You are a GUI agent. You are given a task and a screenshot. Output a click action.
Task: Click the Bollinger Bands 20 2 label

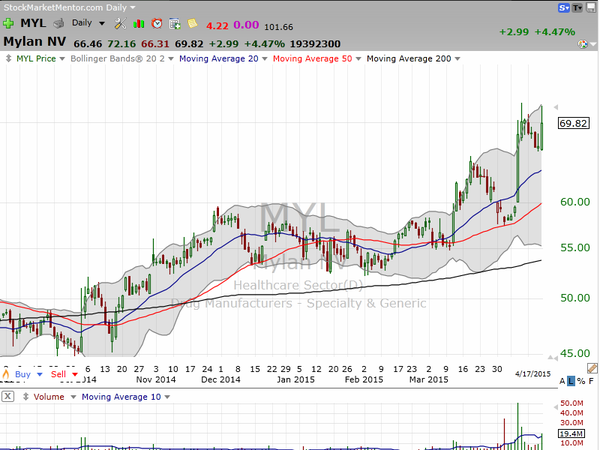pos(117,59)
